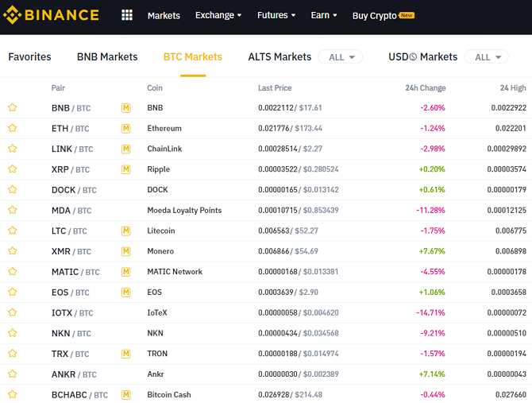Star the IOTX / BTC pair
Image resolution: width=532 pixels, height=403 pixels.
tap(13, 312)
